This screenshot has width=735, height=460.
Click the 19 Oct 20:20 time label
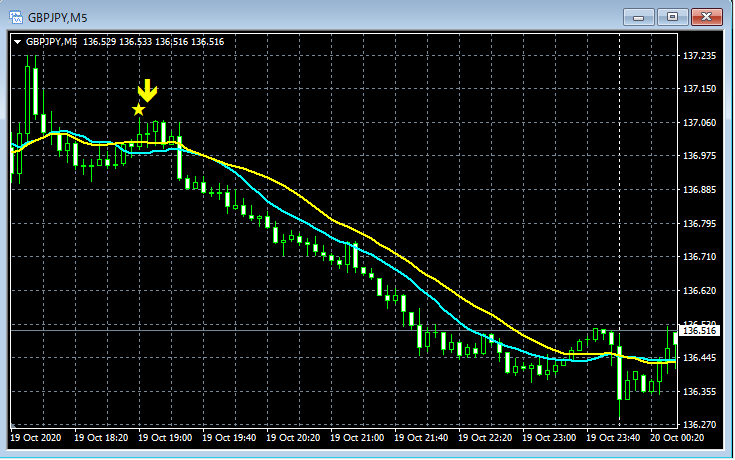(293, 437)
